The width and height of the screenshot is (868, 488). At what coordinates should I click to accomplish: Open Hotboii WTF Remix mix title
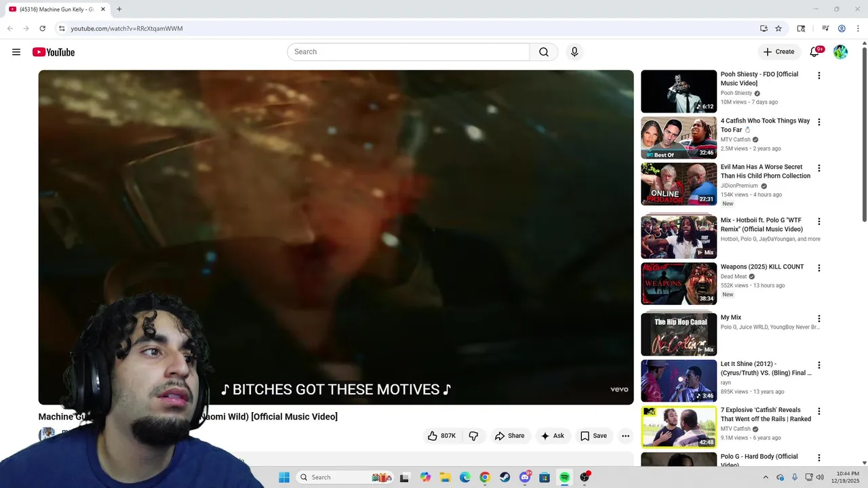click(762, 225)
